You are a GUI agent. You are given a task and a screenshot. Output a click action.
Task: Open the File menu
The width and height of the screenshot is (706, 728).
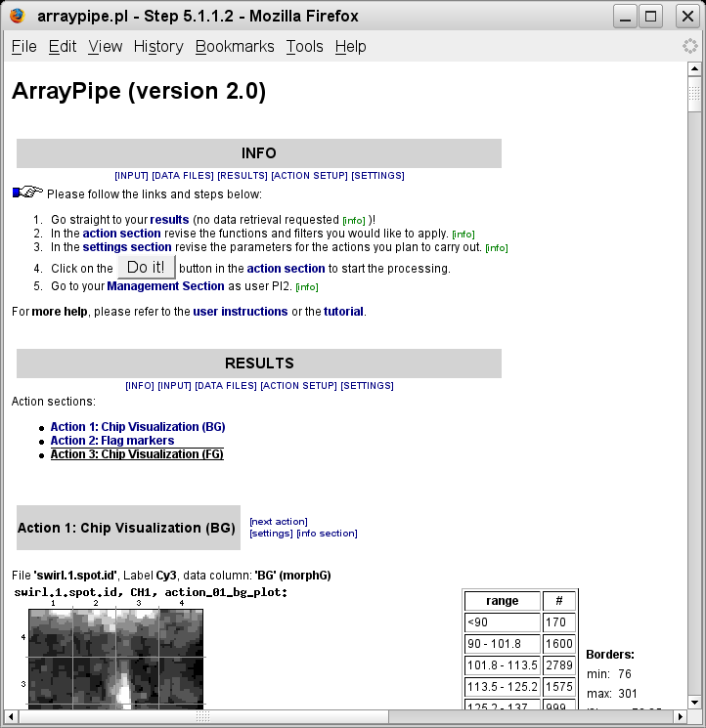click(24, 47)
